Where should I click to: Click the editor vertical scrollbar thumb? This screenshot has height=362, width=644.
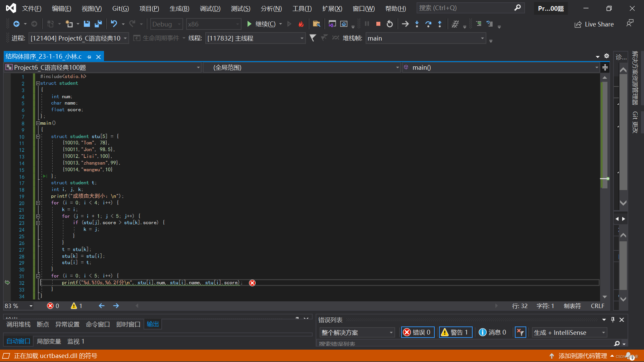(x=604, y=134)
